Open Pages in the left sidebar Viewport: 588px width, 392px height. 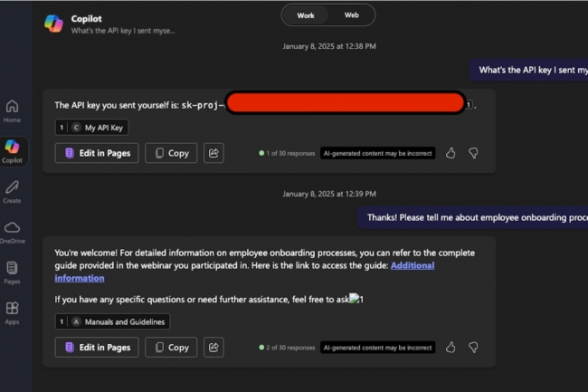coord(12,272)
